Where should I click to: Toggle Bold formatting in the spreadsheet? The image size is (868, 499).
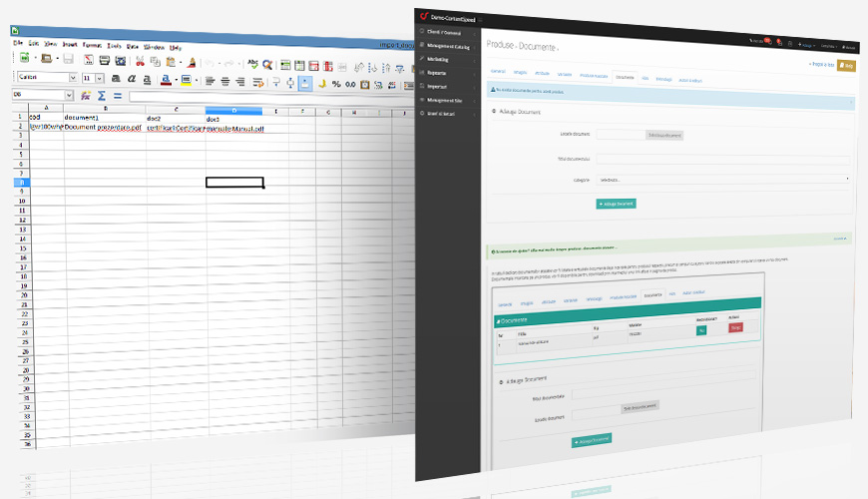(116, 79)
